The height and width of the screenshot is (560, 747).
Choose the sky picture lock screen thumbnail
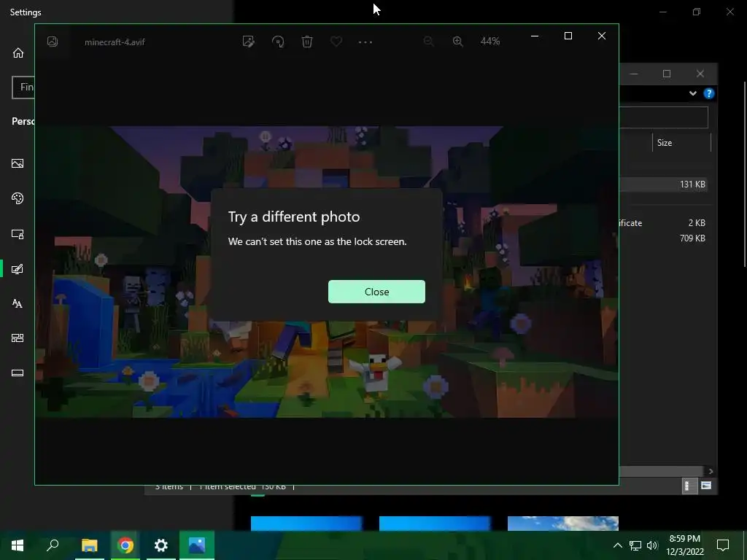tap(563, 523)
